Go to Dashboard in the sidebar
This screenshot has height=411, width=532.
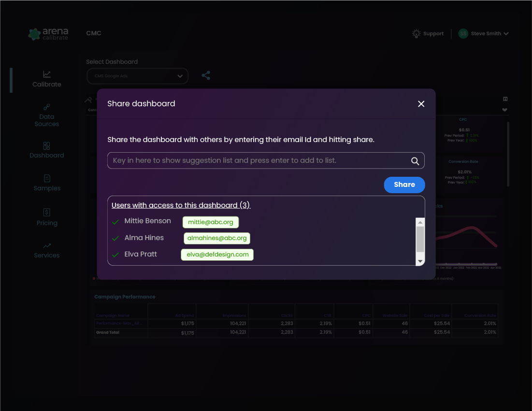(47, 151)
